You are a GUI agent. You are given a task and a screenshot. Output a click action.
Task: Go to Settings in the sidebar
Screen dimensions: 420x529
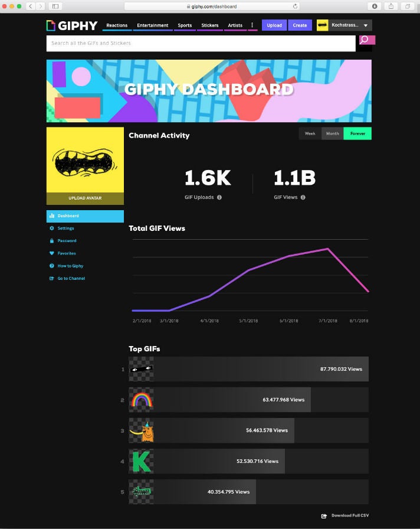[x=65, y=228]
